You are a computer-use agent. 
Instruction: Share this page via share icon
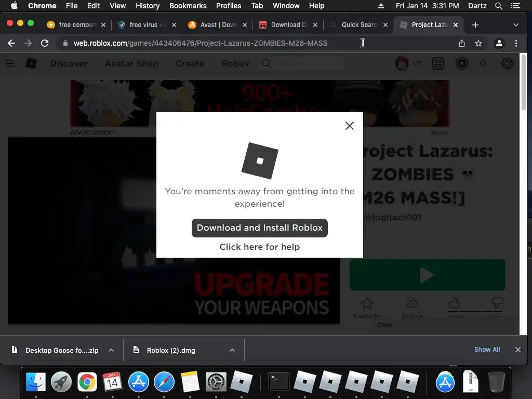point(462,43)
